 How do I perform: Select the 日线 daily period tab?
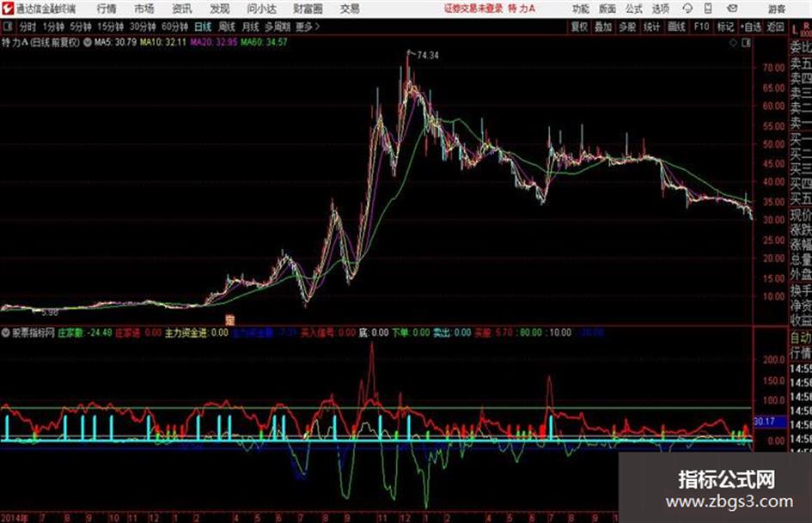(x=203, y=27)
